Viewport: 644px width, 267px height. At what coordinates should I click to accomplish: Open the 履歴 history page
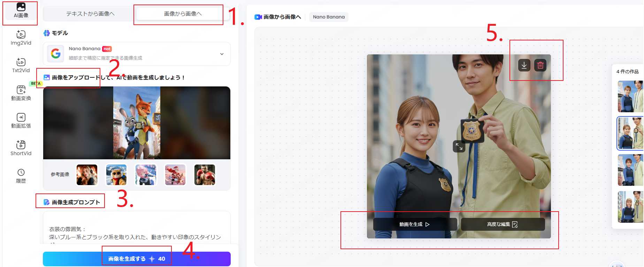(21, 176)
